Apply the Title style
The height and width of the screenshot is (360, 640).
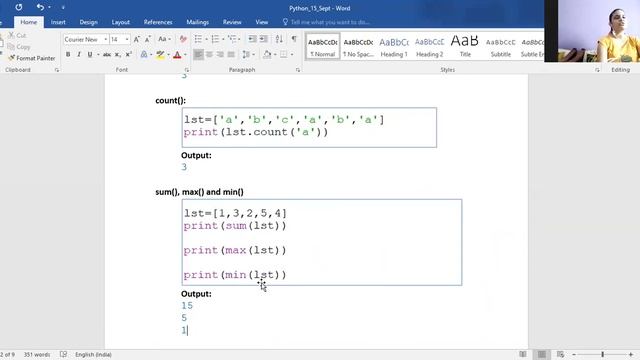tap(465, 47)
